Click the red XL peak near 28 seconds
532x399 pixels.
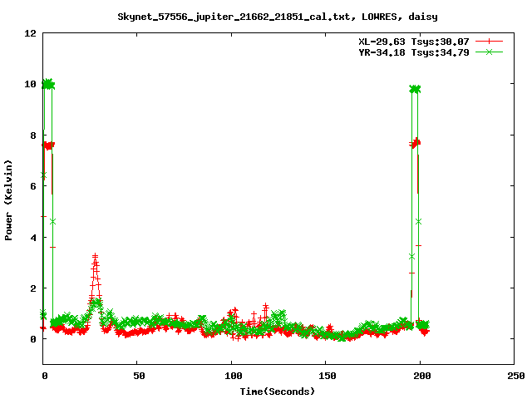click(96, 257)
